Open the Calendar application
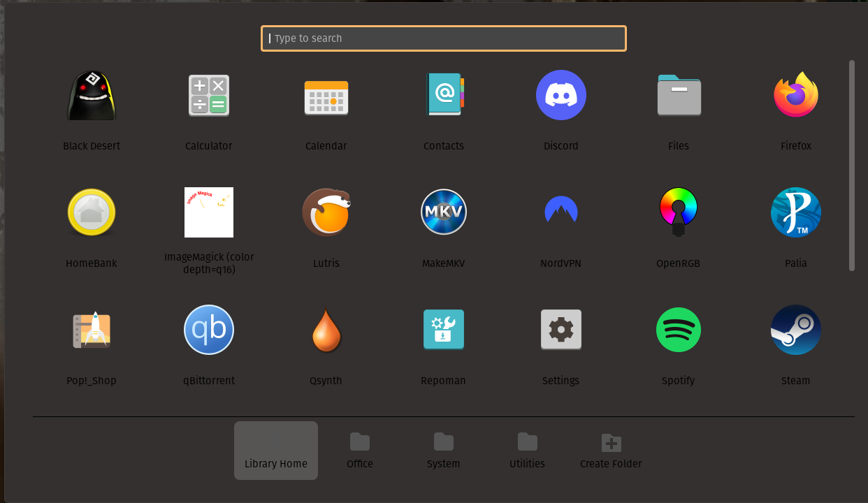Screen dimensions: 868x503 (326, 97)
